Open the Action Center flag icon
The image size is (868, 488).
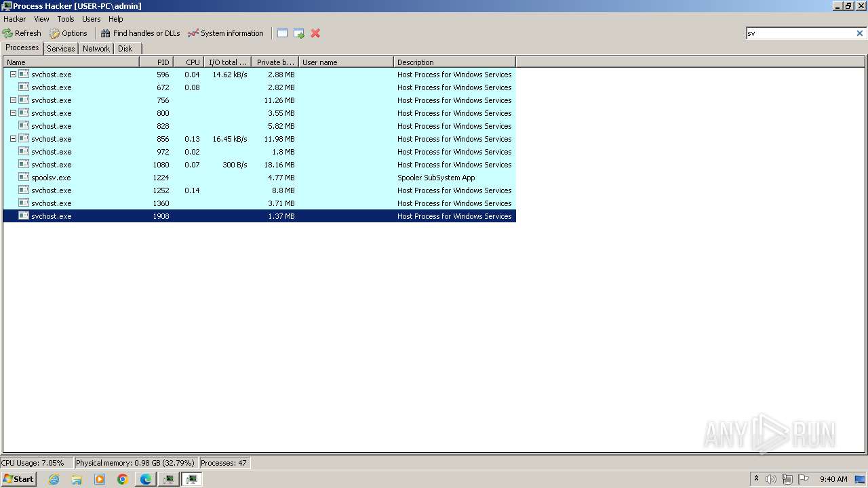pos(804,479)
